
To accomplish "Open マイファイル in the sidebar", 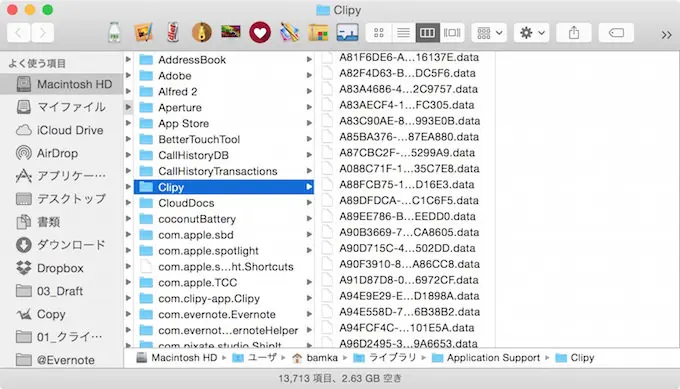I will point(62,107).
